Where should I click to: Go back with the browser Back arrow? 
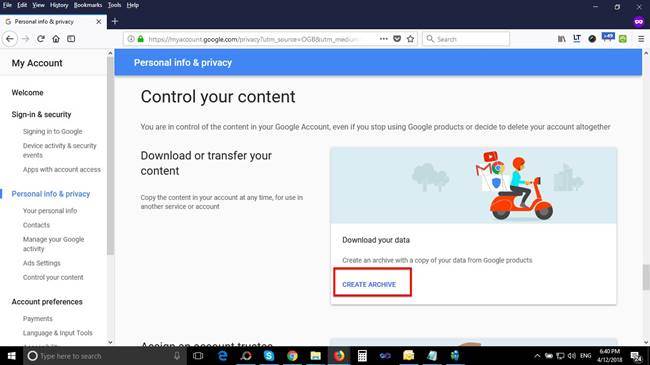point(10,39)
